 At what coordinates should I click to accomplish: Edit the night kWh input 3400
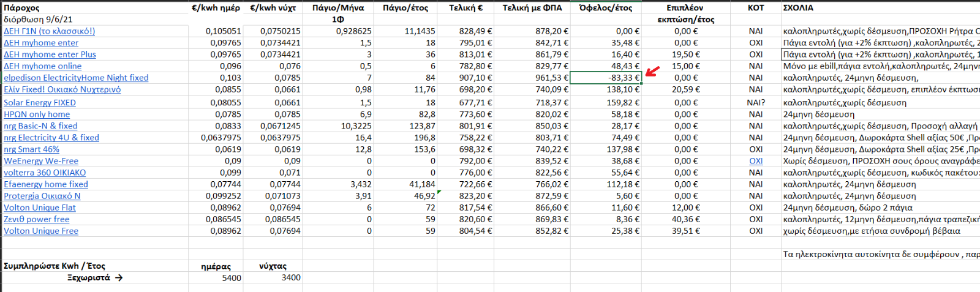point(273,278)
